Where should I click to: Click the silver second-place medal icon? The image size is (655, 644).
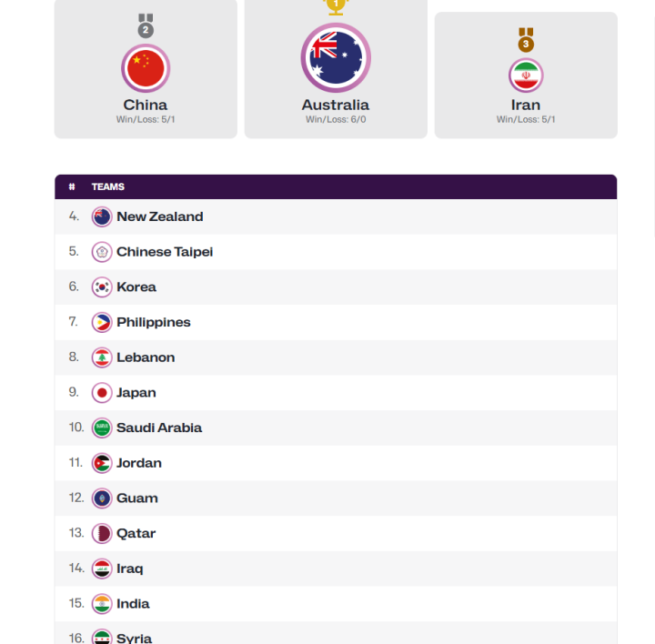(146, 25)
